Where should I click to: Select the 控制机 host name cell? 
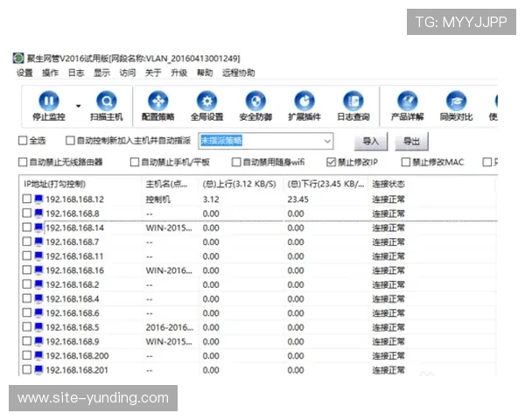click(x=158, y=199)
